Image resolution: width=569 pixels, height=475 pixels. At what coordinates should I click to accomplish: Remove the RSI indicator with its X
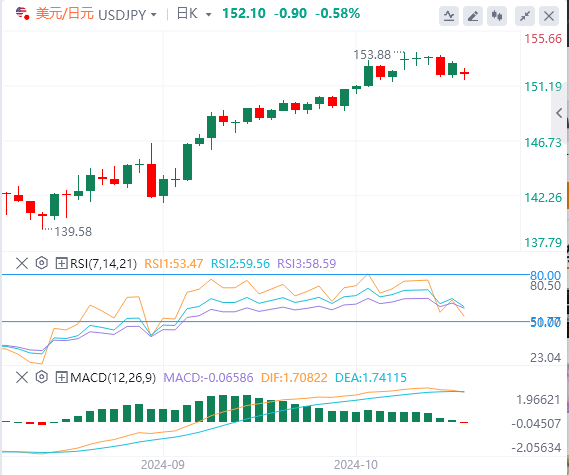(22, 263)
